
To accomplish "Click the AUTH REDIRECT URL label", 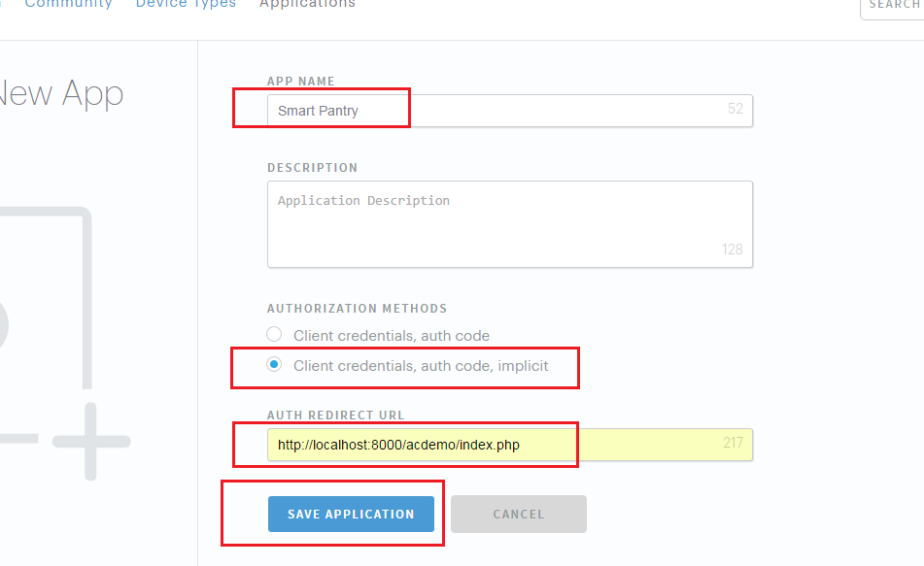I will tap(336, 416).
